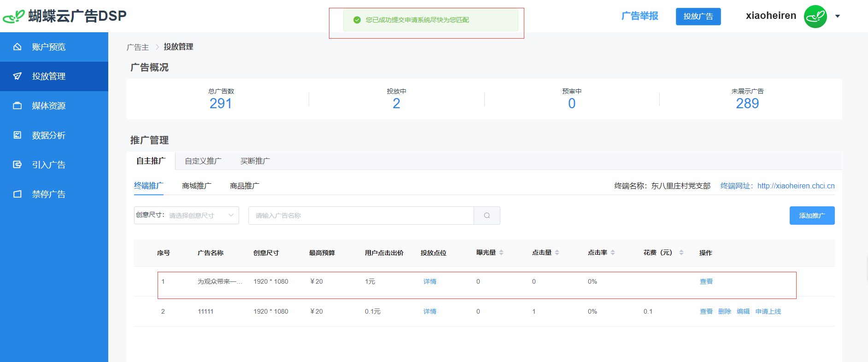This screenshot has width=868, height=362.
Task: Open the 广告举报 link in header
Action: click(x=639, y=16)
